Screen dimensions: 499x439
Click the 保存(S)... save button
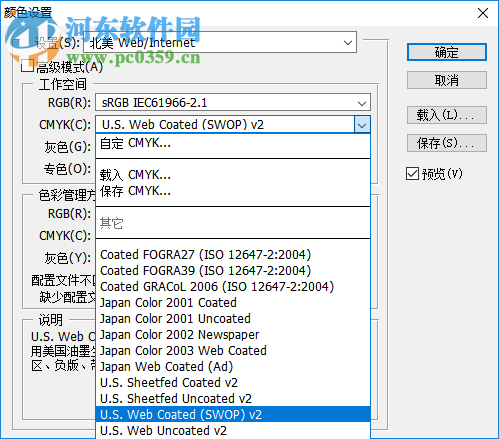click(x=447, y=143)
